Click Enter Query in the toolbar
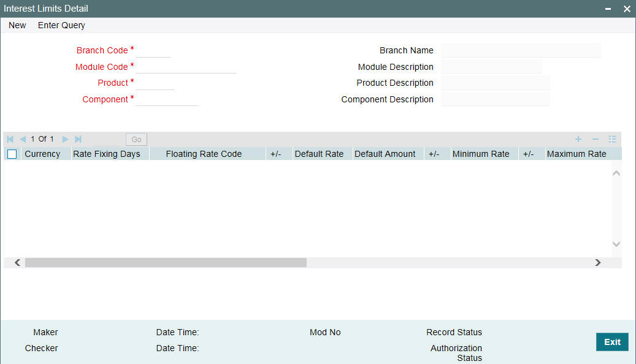This screenshot has width=636, height=364. (x=61, y=25)
